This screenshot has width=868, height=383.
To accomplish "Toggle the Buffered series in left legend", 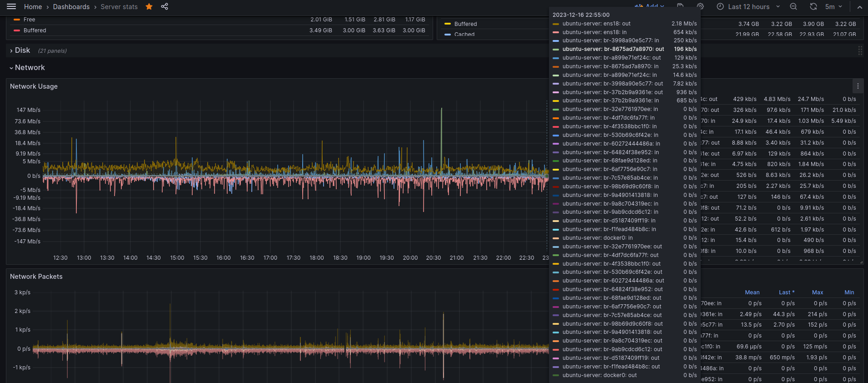I will [x=35, y=30].
